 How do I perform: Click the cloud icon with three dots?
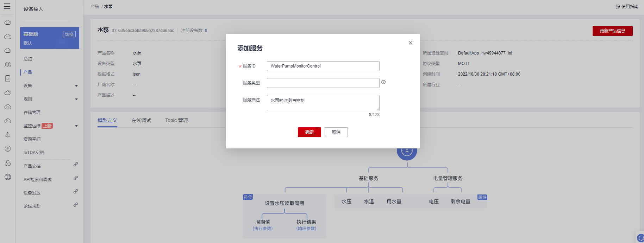[8, 37]
